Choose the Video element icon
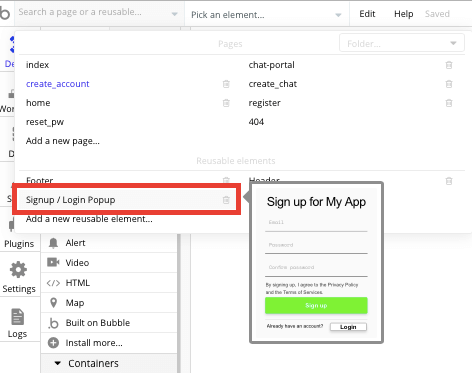 point(53,262)
